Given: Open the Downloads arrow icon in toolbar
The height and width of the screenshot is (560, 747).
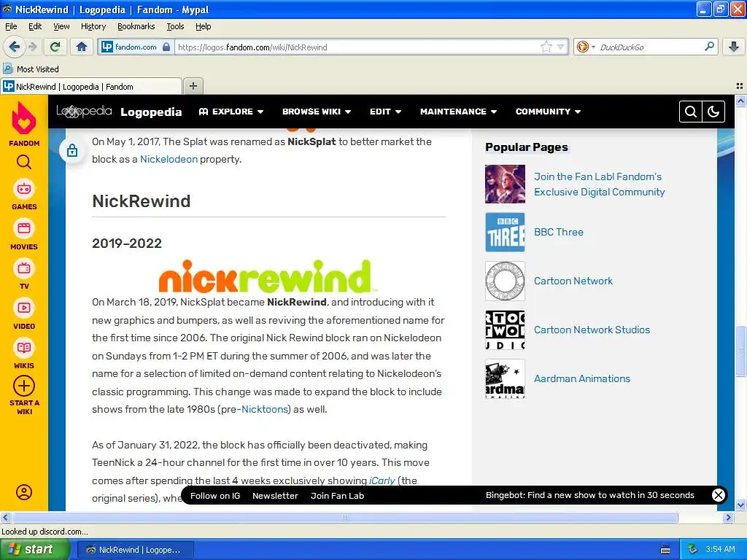Looking at the screenshot, I should tap(734, 47).
